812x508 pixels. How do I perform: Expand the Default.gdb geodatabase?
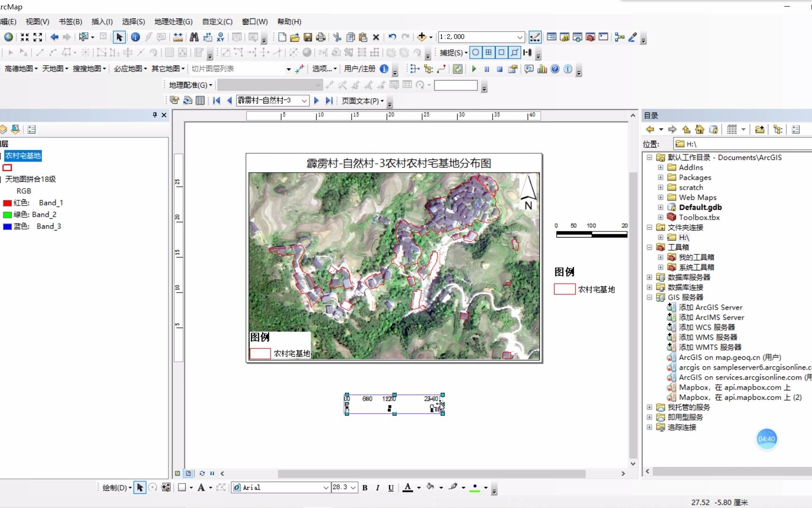pos(660,207)
